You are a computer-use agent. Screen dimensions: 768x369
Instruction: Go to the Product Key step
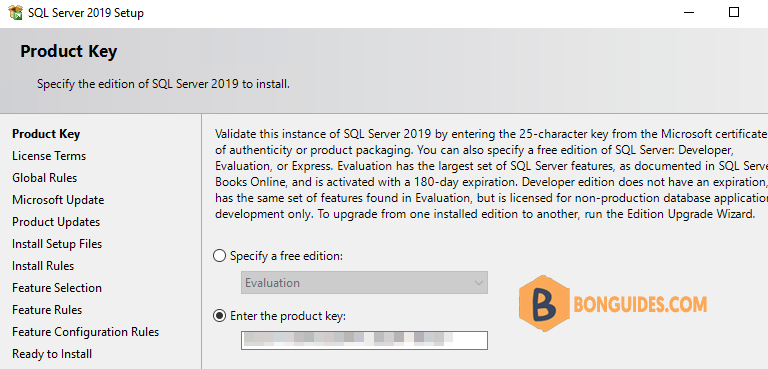(x=46, y=134)
